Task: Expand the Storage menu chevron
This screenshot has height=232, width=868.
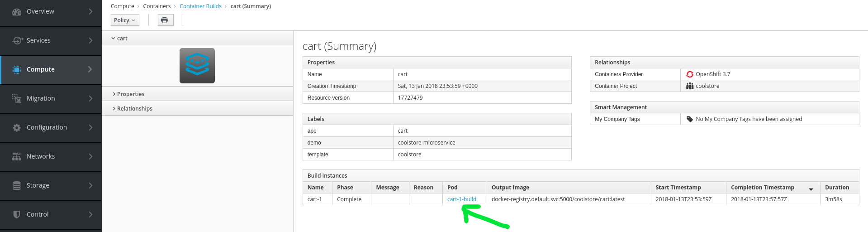Action: pyautogui.click(x=90, y=185)
